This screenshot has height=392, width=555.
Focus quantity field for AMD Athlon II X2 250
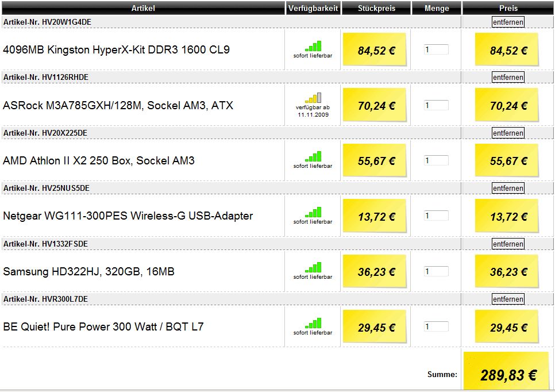coord(437,160)
